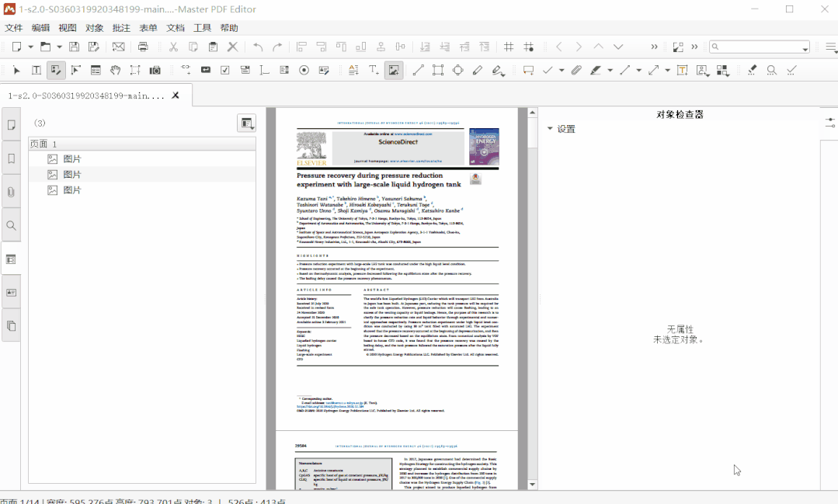The width and height of the screenshot is (838, 504).
Task: Select the Hand tool in toolbar
Action: click(115, 70)
